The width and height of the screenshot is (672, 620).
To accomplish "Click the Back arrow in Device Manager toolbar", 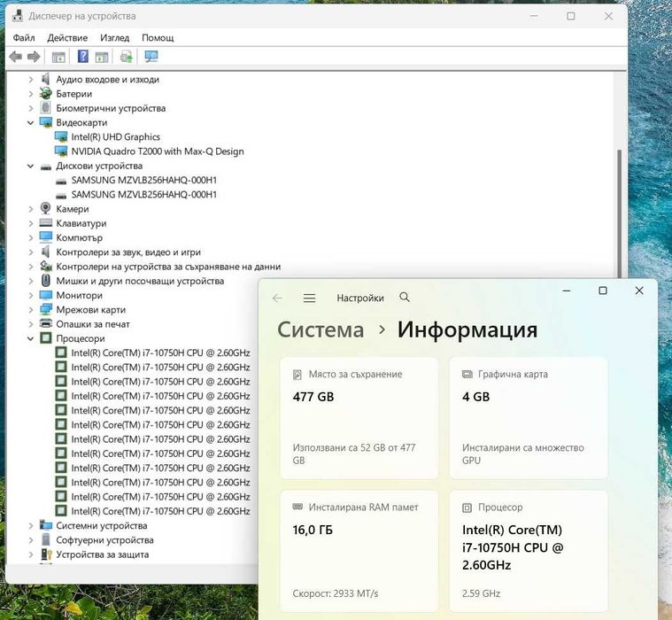I will click(15, 56).
